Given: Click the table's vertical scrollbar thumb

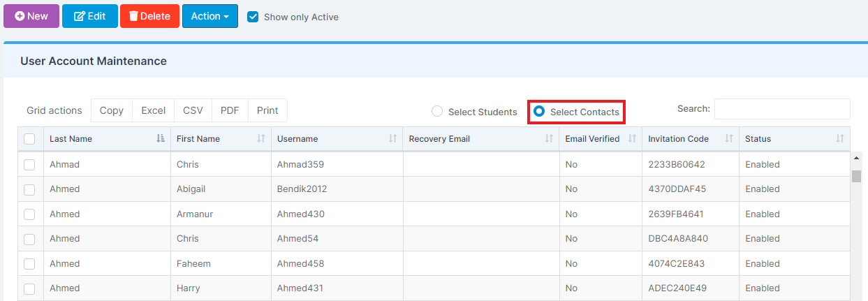Looking at the screenshot, I should [x=856, y=175].
